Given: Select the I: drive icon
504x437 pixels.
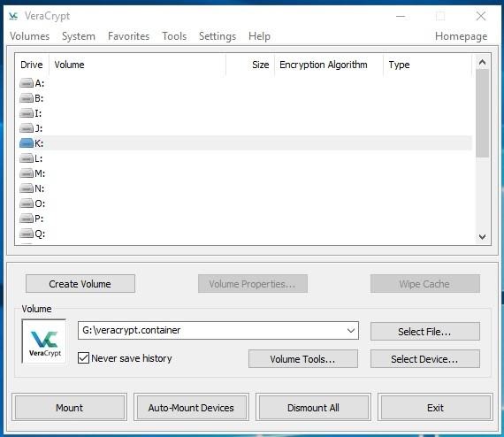Looking at the screenshot, I should (27, 113).
